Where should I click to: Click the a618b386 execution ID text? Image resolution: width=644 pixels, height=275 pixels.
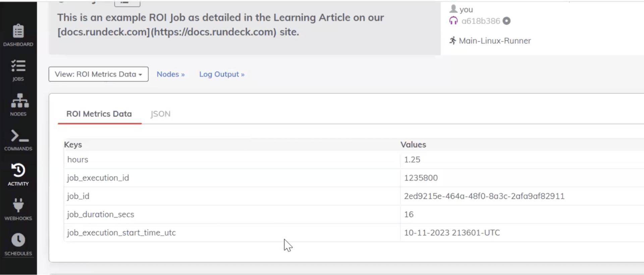[480, 21]
